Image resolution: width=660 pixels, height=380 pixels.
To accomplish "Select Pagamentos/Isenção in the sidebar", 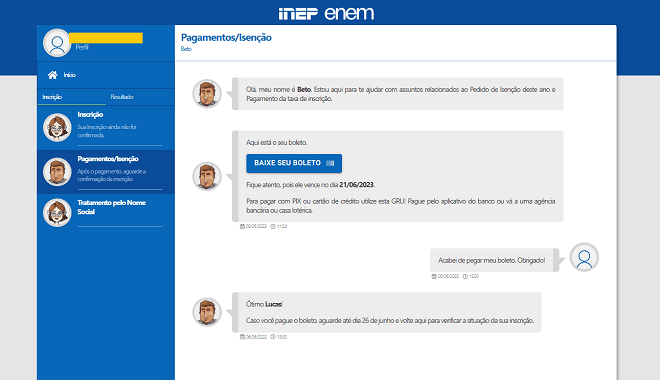I will [x=106, y=172].
